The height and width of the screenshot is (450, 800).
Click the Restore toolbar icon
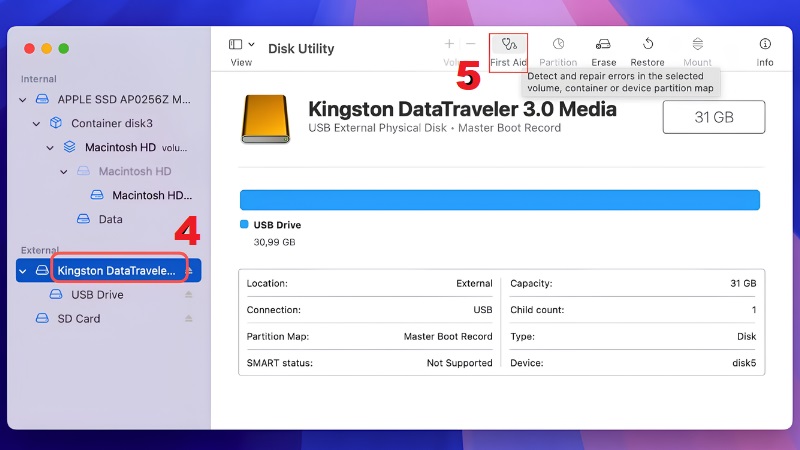(x=647, y=44)
